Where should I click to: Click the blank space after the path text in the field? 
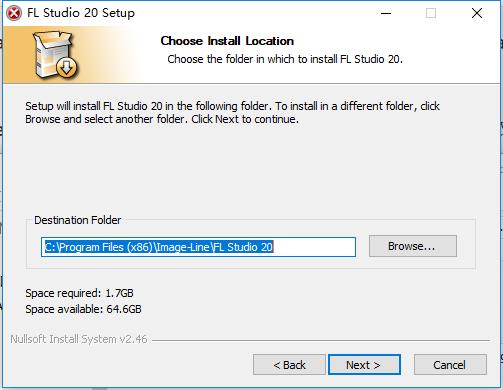click(x=314, y=247)
